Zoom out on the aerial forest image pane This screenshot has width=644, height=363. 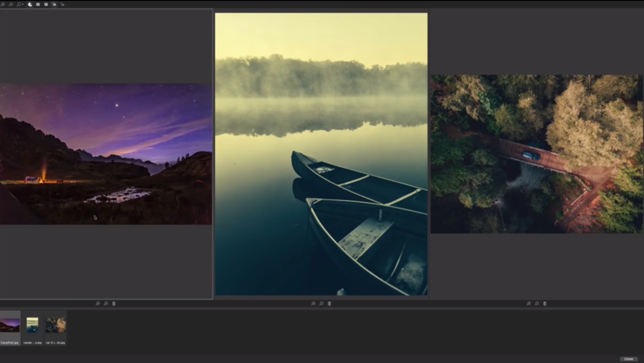537,304
